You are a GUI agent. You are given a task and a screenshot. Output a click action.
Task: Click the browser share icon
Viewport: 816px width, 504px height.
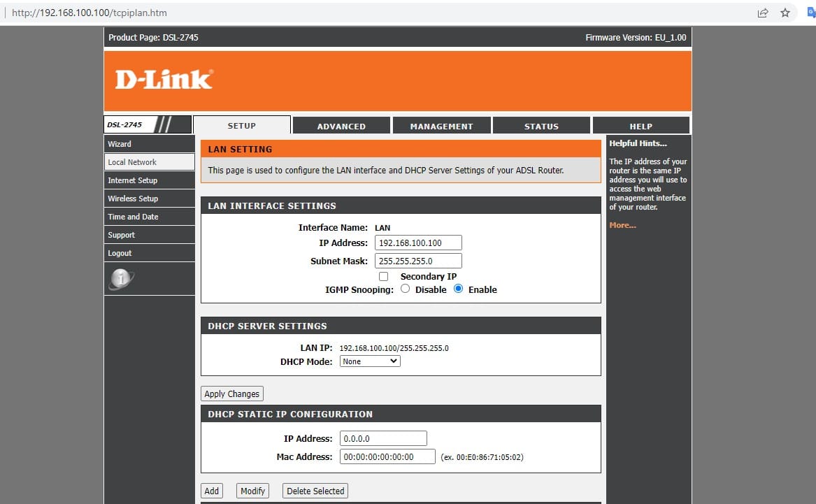point(762,13)
